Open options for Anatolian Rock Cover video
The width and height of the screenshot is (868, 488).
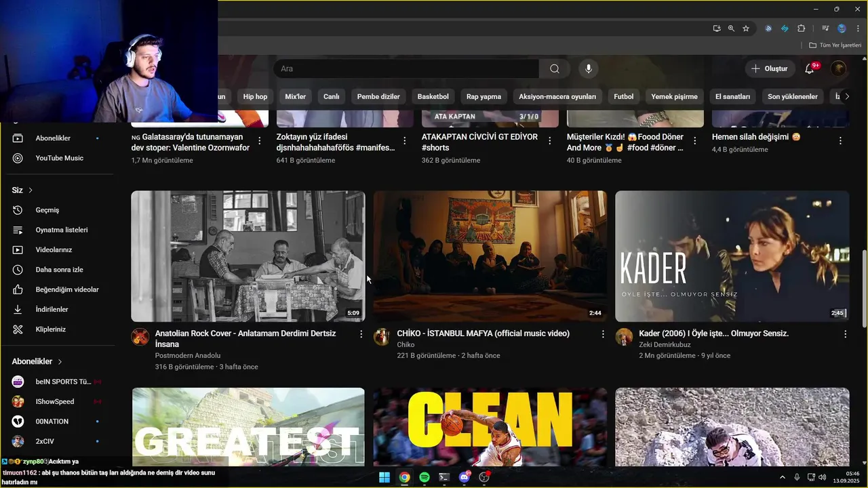tap(361, 334)
